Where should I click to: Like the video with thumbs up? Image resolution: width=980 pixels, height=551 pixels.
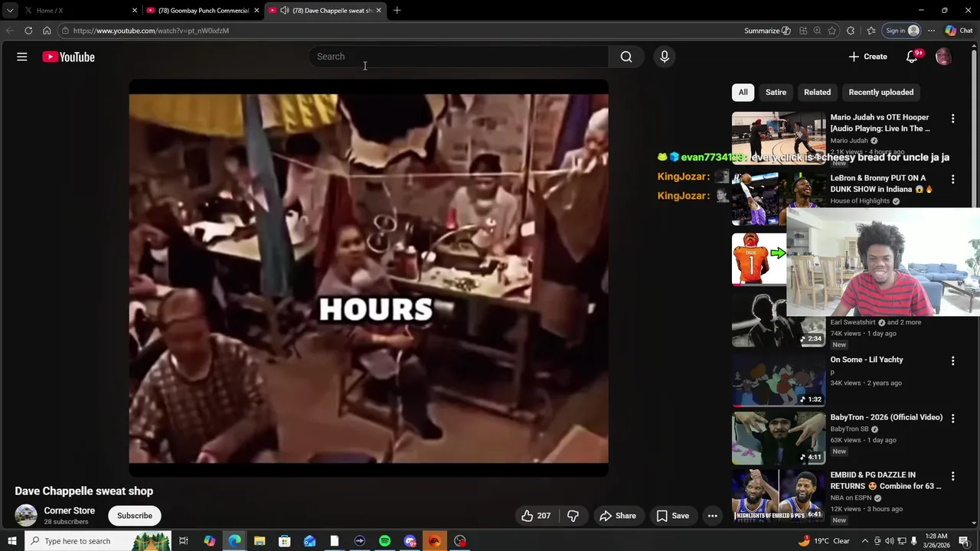(x=536, y=516)
